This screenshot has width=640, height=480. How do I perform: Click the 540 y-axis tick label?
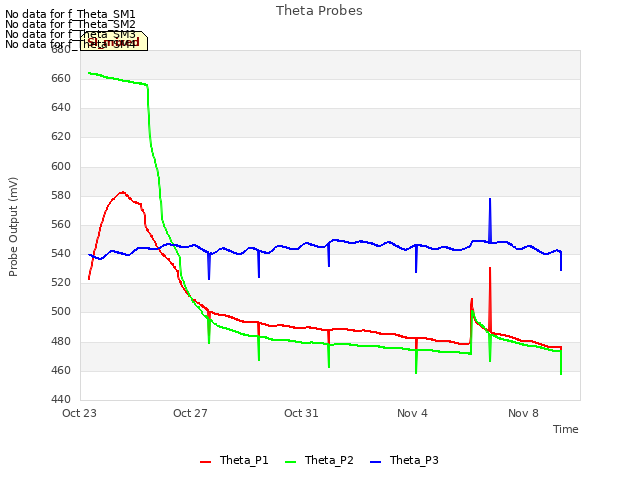[61, 253]
